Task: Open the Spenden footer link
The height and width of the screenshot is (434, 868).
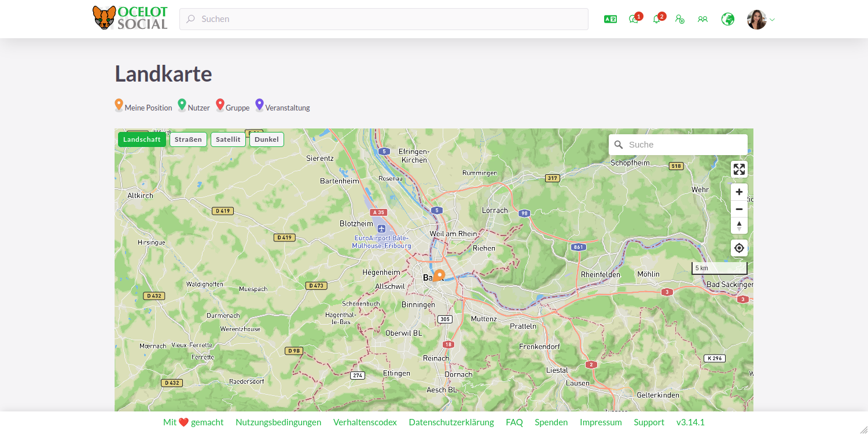Action: (551, 422)
